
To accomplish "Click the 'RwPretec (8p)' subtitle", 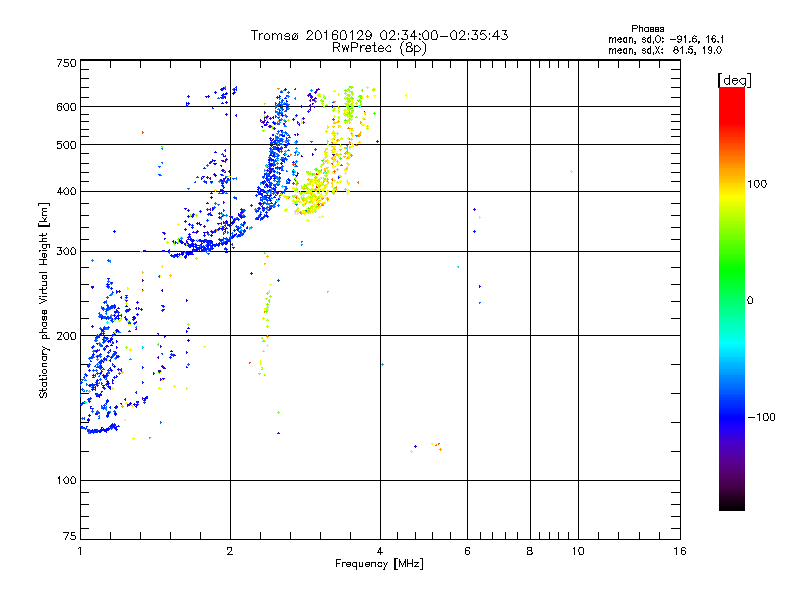I will coord(379,48).
